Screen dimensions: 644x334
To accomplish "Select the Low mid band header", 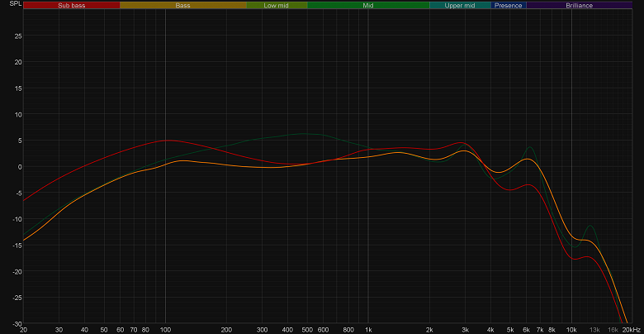I will coord(277,5).
